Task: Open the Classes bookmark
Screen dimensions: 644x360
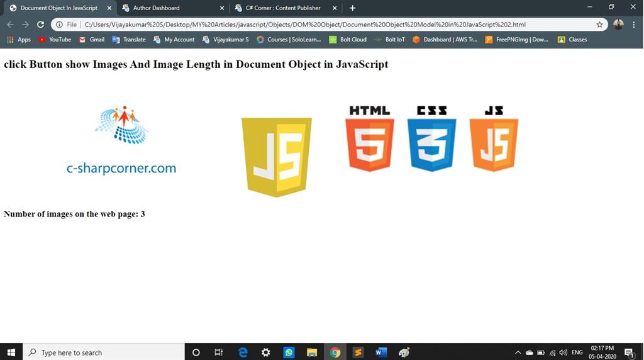Action: tap(572, 40)
